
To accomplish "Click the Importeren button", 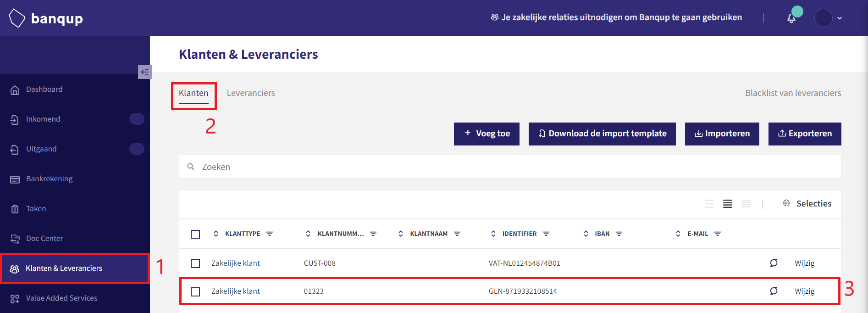I will [722, 134].
